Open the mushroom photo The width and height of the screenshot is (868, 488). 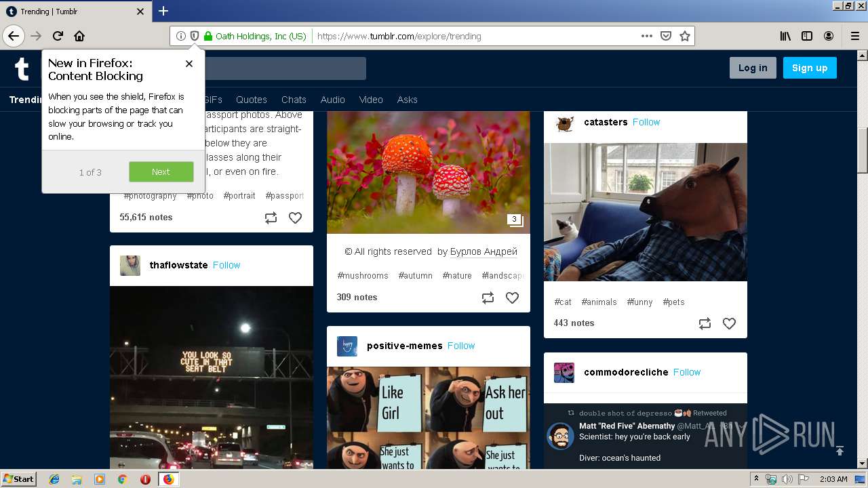(x=429, y=173)
